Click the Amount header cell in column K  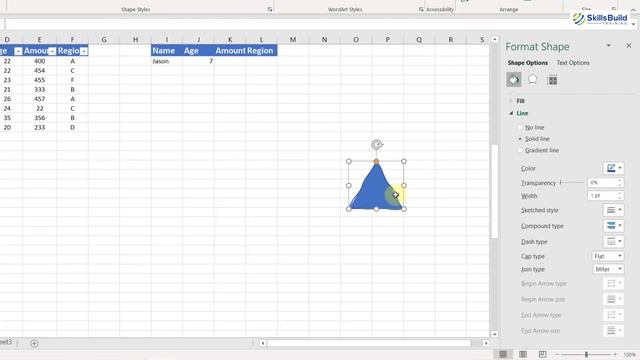click(x=230, y=51)
